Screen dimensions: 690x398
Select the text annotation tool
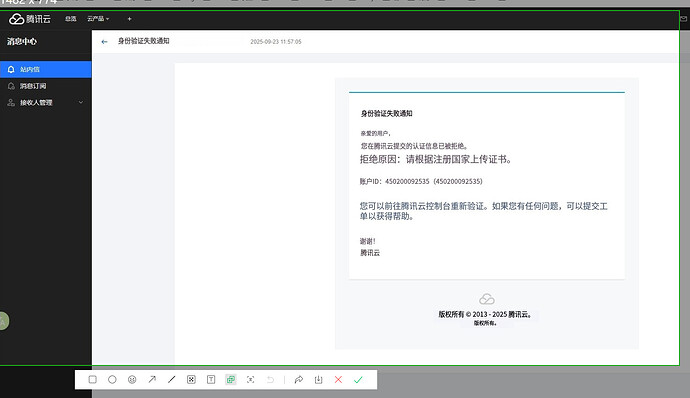(211, 380)
